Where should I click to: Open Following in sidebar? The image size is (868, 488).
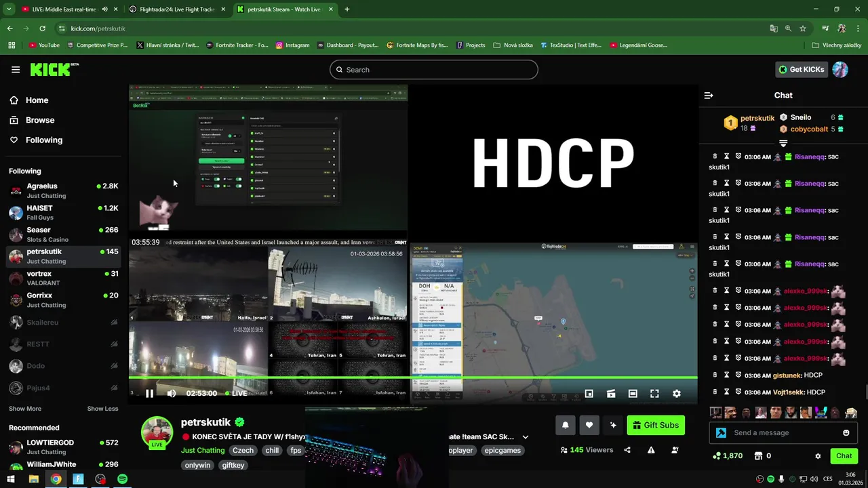click(x=43, y=140)
